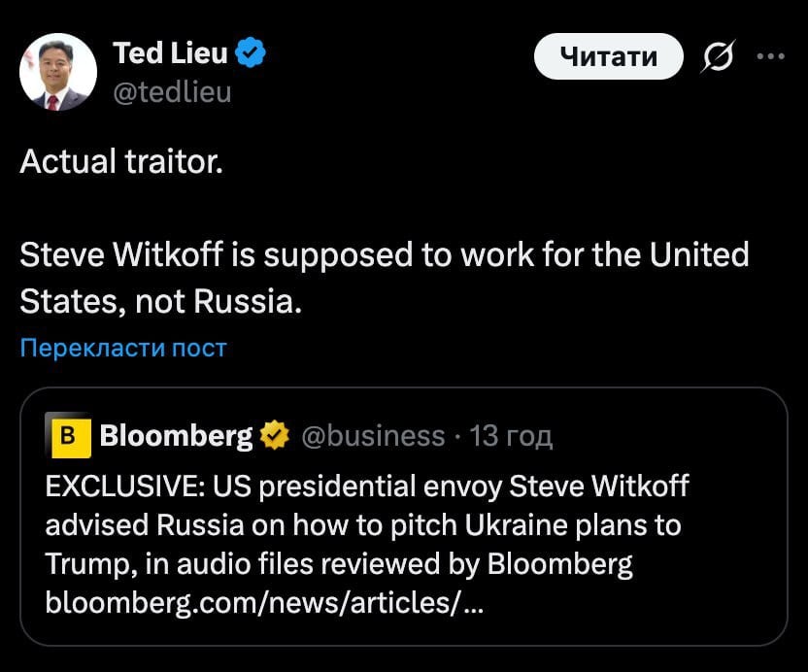The width and height of the screenshot is (808, 672).
Task: Open the Ted Lieu display name
Action: click(x=170, y=53)
